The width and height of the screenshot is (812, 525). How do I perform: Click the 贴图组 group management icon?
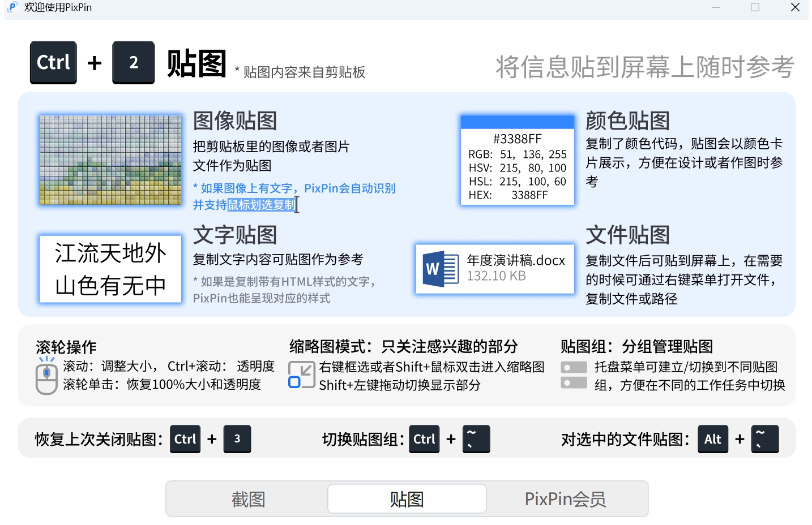coord(574,375)
